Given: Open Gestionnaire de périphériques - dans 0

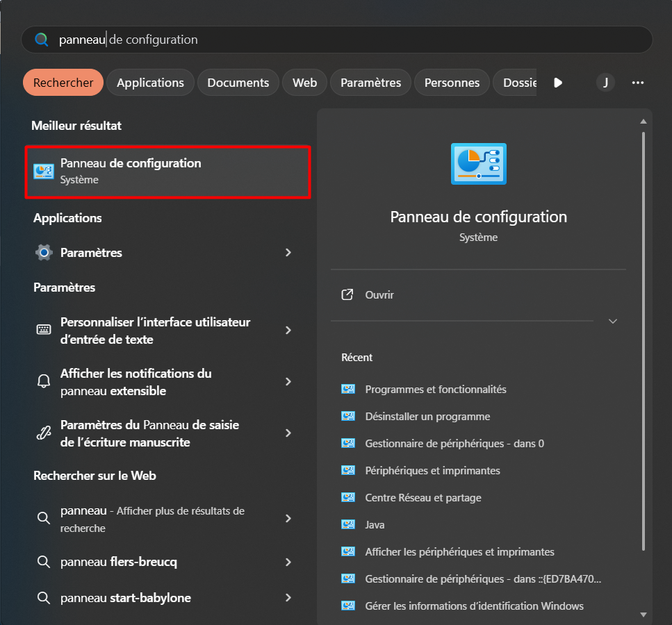Looking at the screenshot, I should click(x=454, y=443).
